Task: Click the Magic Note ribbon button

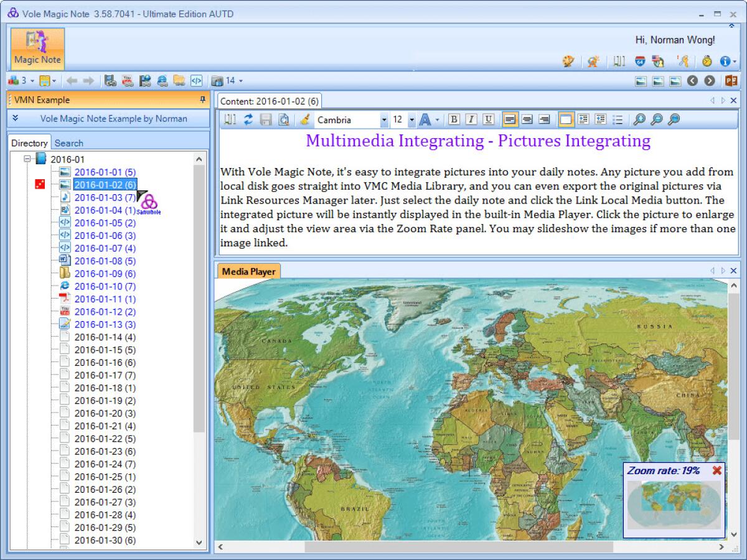Action: tap(37, 49)
